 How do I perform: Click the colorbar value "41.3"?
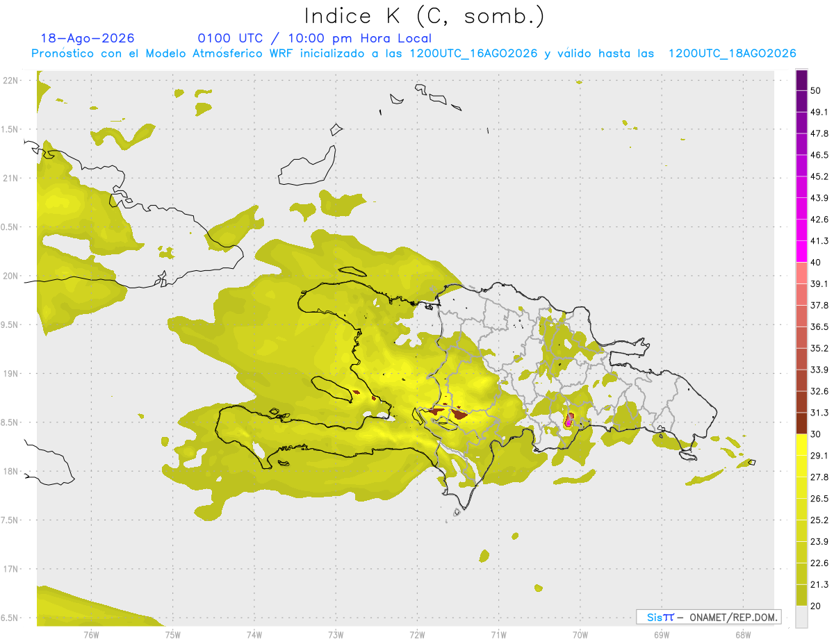coord(819,241)
